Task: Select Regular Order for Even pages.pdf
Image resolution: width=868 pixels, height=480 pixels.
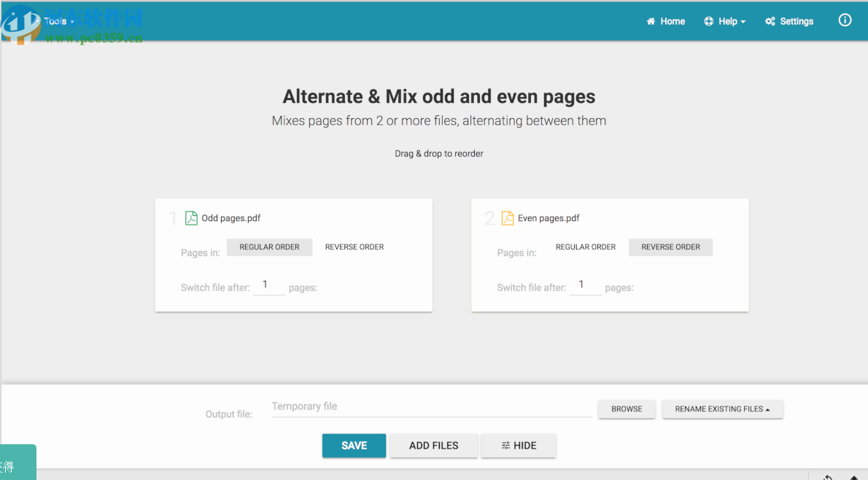Action: tap(586, 247)
